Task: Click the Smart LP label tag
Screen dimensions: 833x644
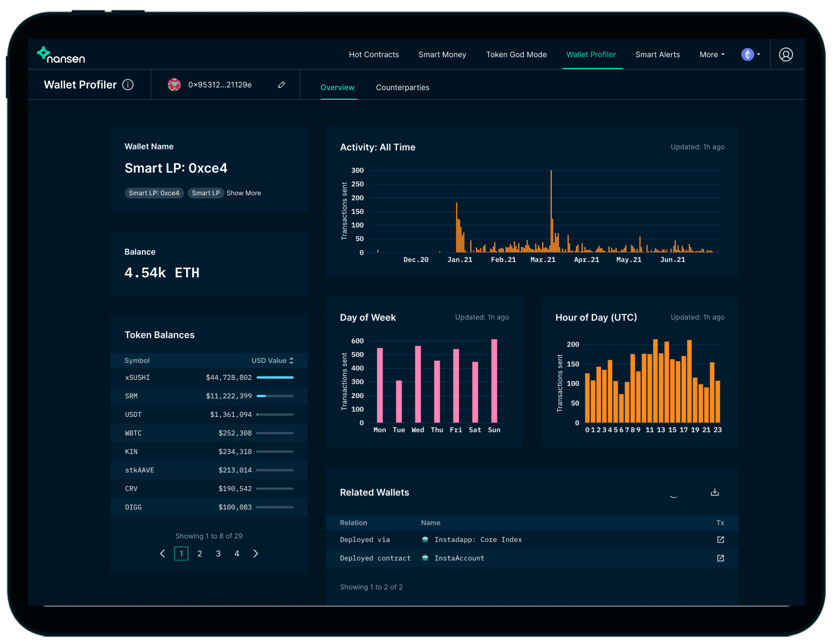Action: pyautogui.click(x=206, y=193)
